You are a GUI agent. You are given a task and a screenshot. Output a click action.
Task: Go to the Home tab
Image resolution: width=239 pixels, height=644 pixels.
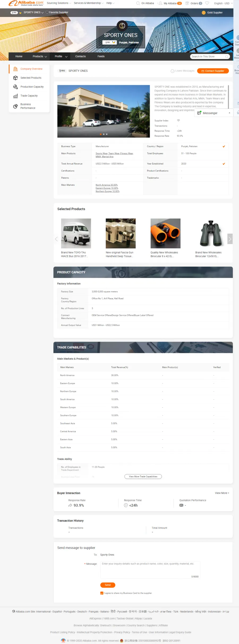(19, 56)
